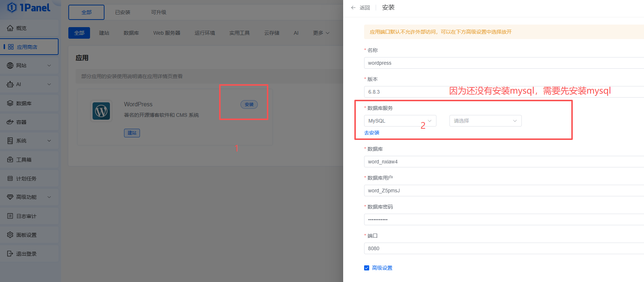Select the 建站 category filter
Viewport: 644px width, 282px height.
(x=104, y=33)
